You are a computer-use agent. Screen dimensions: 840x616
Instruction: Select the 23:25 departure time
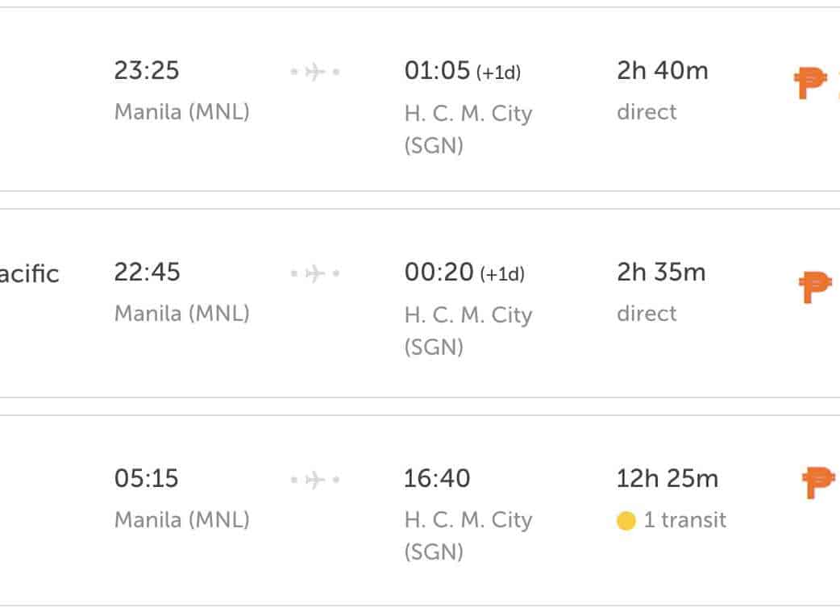(146, 71)
